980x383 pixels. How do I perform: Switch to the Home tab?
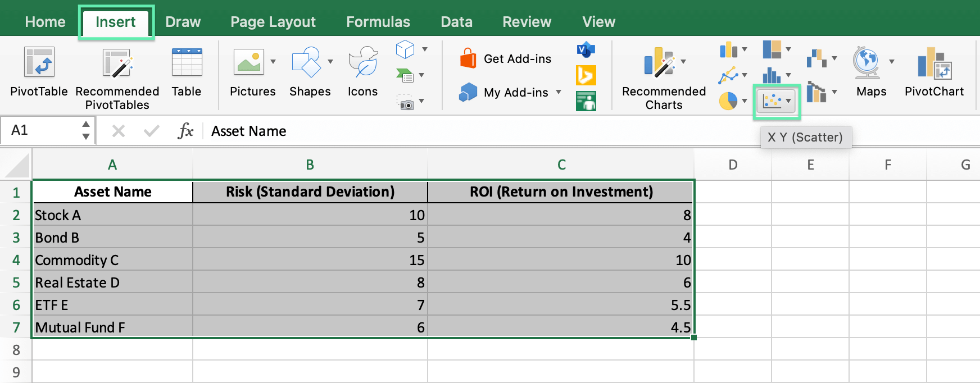[x=45, y=22]
